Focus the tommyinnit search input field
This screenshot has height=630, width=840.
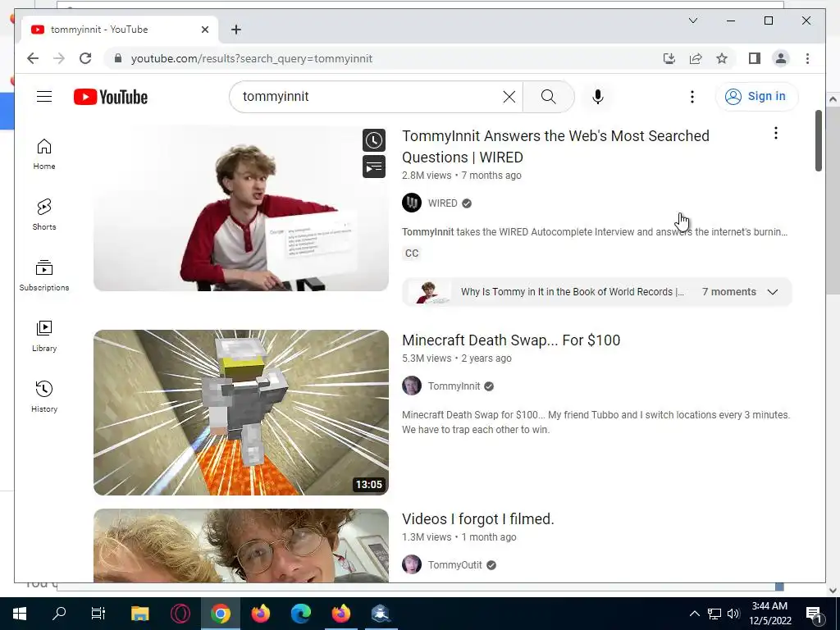click(370, 97)
